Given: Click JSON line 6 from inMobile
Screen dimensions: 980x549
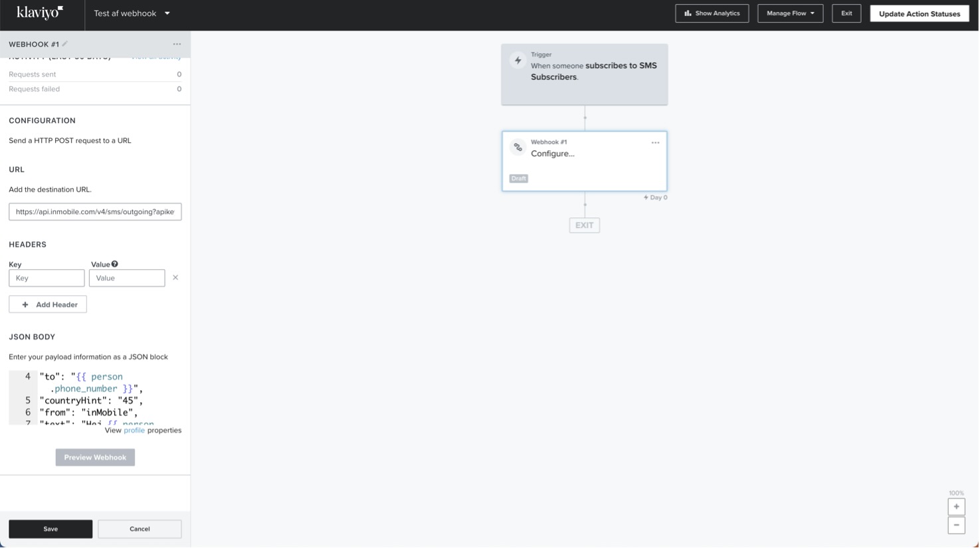Looking at the screenshot, I should click(88, 413).
